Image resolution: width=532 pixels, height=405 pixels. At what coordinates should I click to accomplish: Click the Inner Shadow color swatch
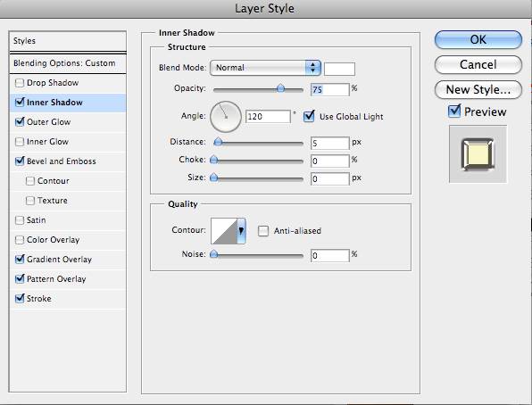[x=339, y=69]
